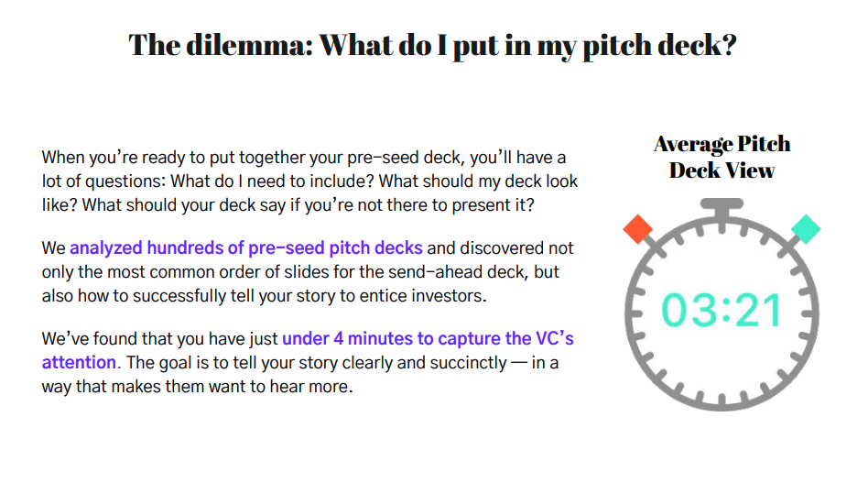Click the teal diamond button on stopwatch
The width and height of the screenshot is (868, 483).
807,229
